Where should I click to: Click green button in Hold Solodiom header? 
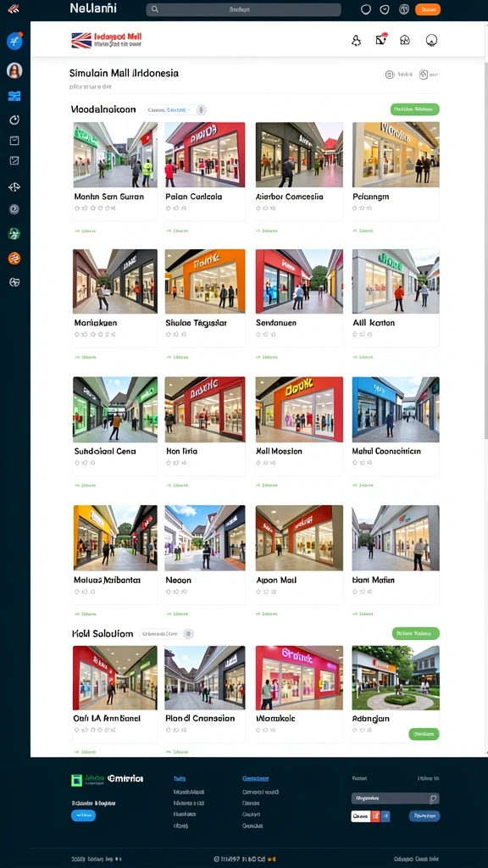tap(415, 633)
